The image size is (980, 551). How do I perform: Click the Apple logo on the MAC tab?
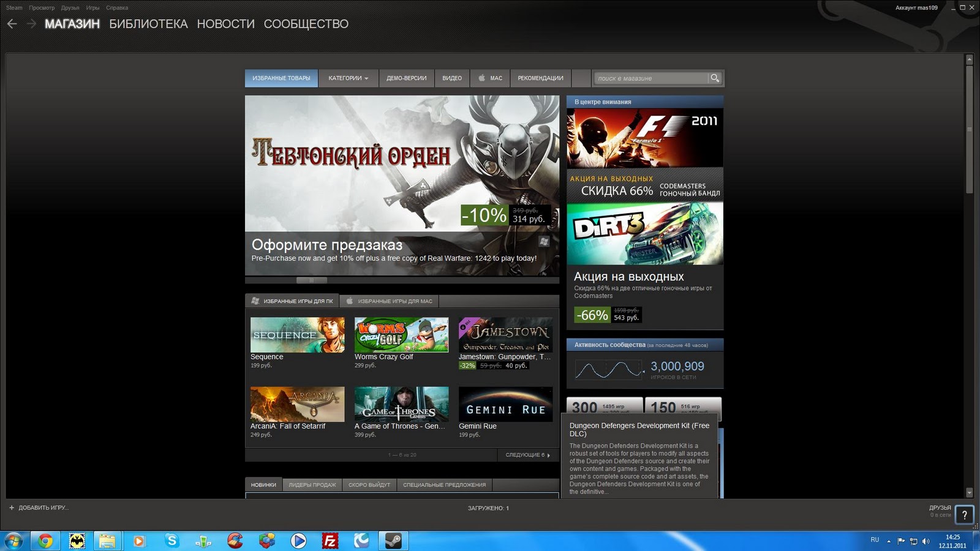482,78
